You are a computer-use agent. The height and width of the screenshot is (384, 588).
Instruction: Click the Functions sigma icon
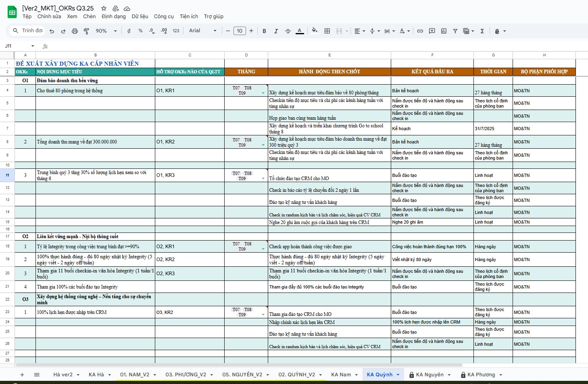(x=482, y=31)
